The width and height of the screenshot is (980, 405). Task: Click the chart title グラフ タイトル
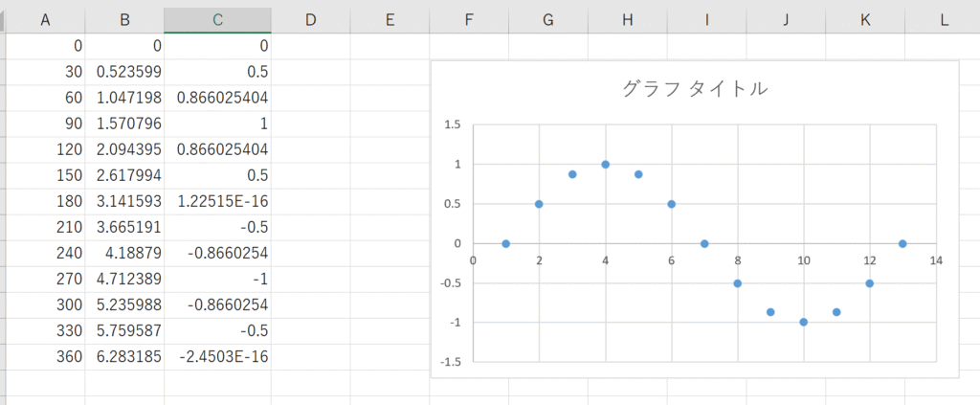(694, 89)
